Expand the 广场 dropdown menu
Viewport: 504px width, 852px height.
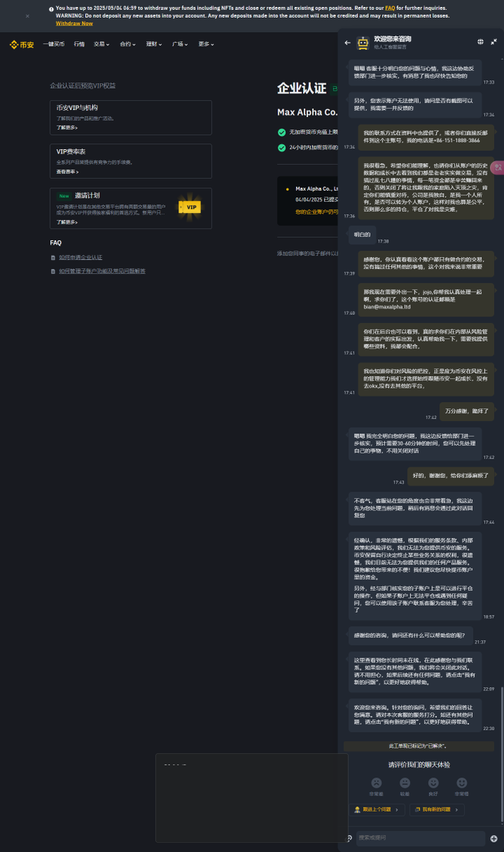click(x=180, y=44)
